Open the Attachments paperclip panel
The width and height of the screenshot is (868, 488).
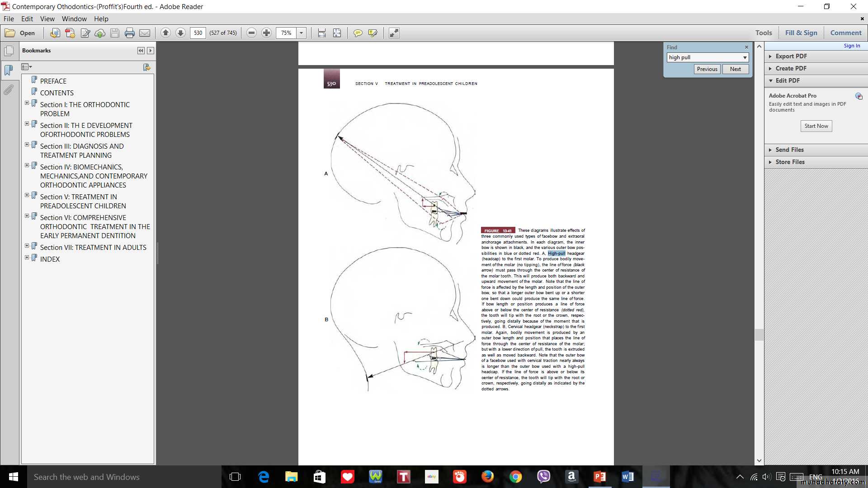click(x=9, y=90)
